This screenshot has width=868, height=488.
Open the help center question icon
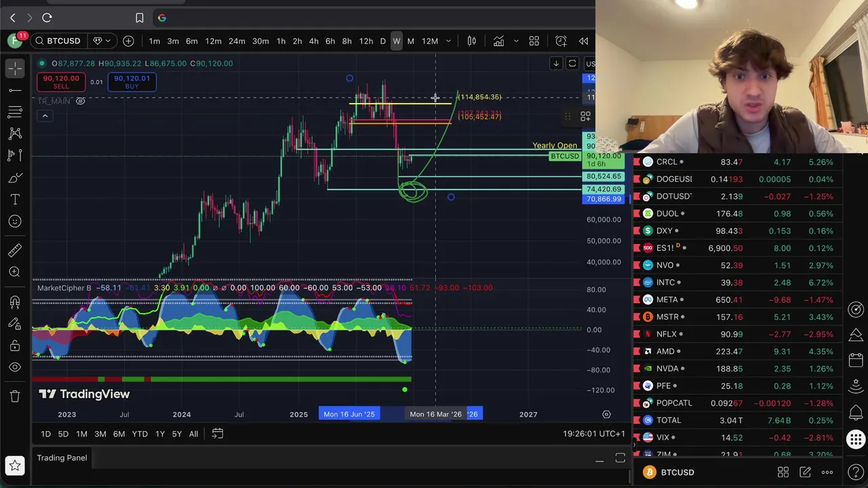point(856,472)
